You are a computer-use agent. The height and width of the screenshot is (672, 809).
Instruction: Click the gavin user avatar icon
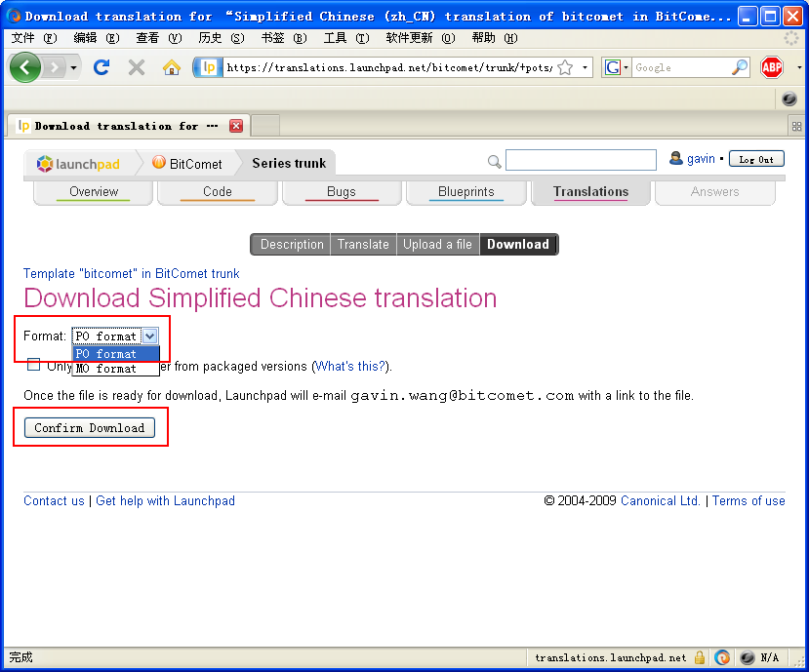pos(677,158)
